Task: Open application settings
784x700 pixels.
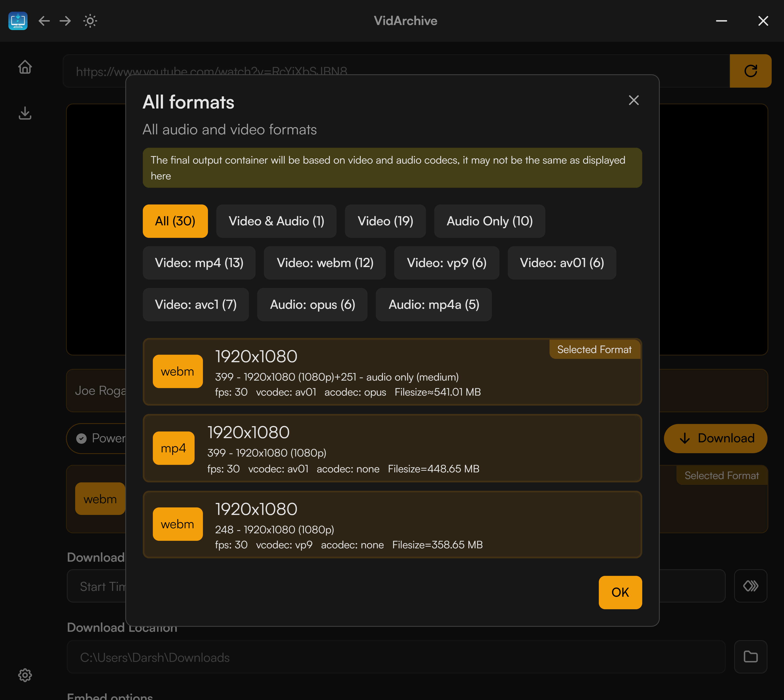Action: tap(25, 675)
